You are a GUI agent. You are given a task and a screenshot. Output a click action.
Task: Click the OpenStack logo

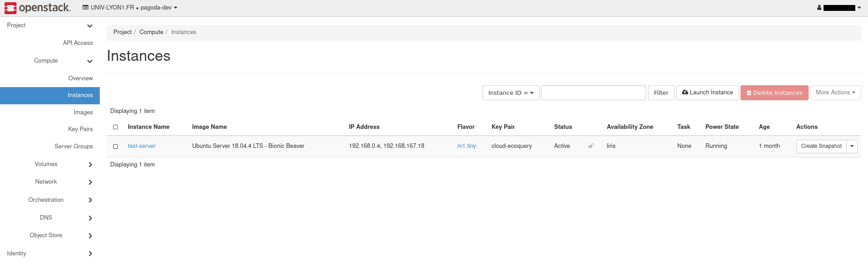pos(38,8)
